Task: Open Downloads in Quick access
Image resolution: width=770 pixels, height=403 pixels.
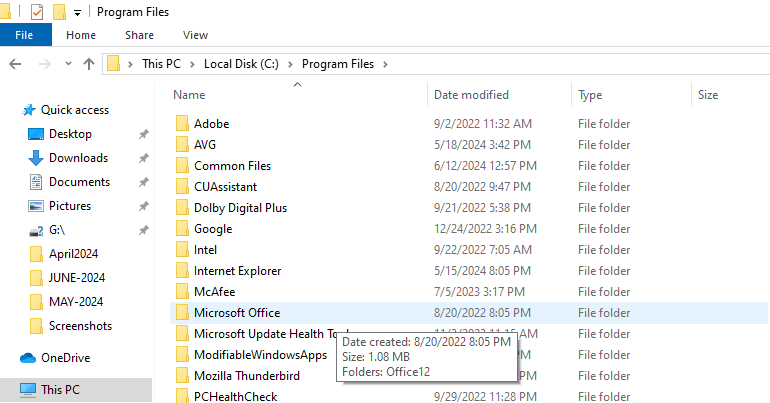Action: click(79, 158)
